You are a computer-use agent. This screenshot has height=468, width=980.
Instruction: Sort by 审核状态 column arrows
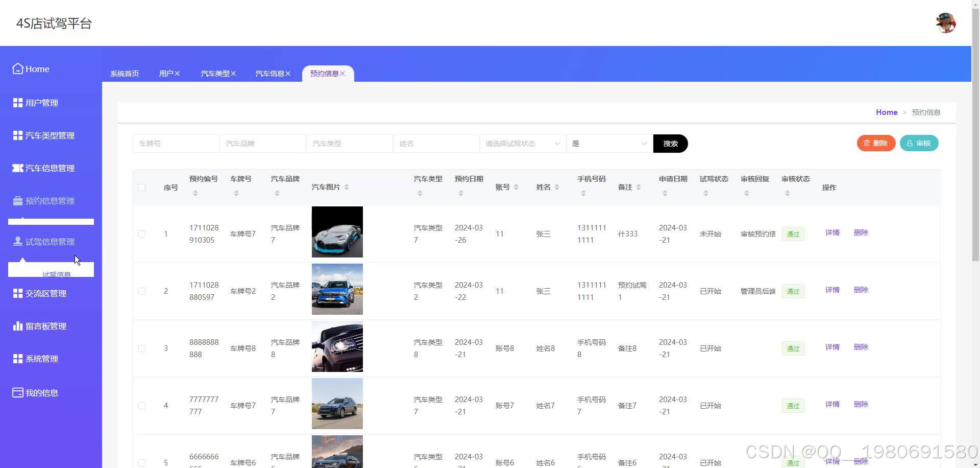coord(787,193)
